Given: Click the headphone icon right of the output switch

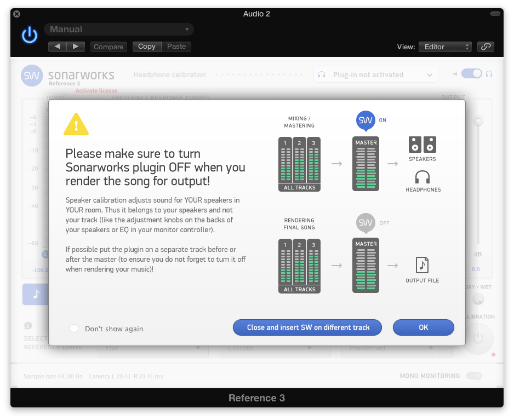Looking at the screenshot, I should pyautogui.click(x=489, y=74).
